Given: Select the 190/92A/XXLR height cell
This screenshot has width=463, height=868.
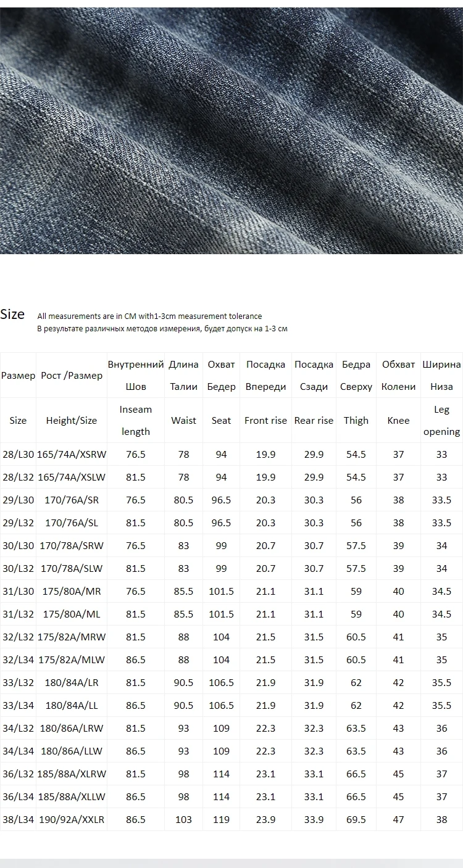Looking at the screenshot, I should [x=72, y=819].
